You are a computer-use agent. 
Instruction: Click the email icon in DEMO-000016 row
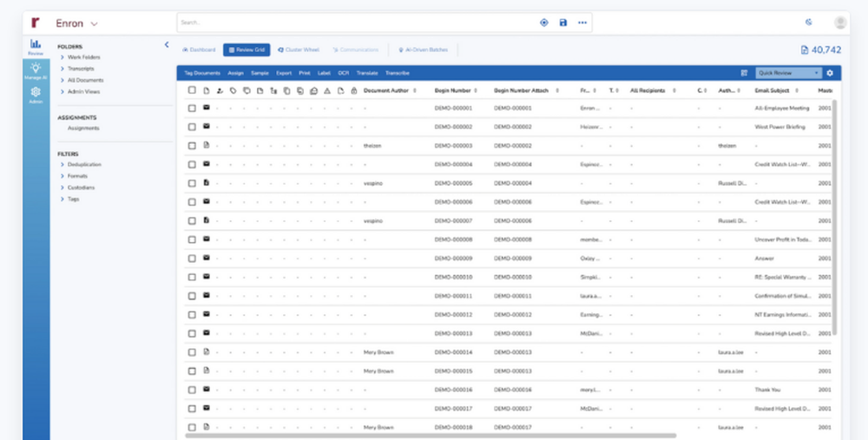click(x=207, y=389)
